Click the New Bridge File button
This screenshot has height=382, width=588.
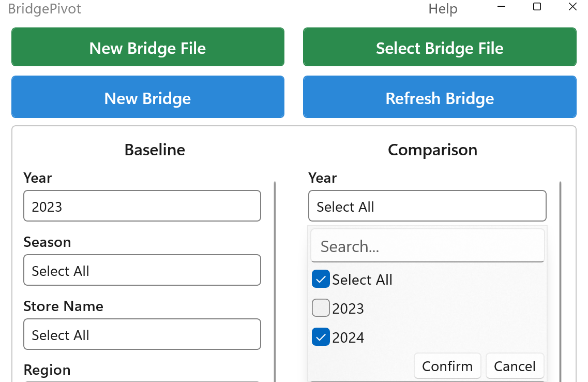147,47
